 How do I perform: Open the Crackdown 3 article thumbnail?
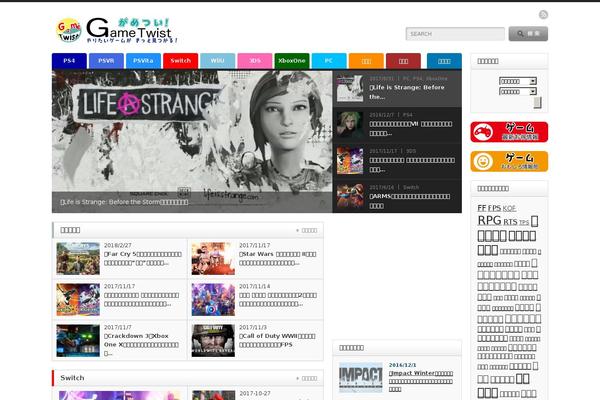coord(78,341)
